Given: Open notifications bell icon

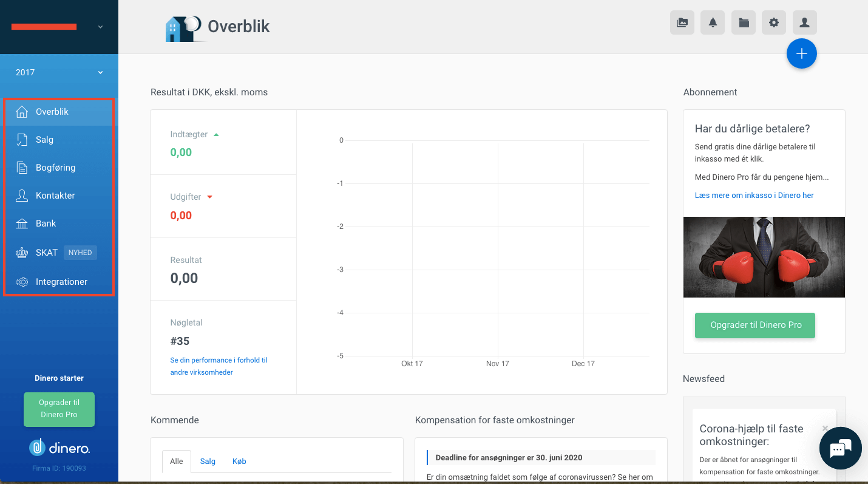Looking at the screenshot, I should coord(713,22).
